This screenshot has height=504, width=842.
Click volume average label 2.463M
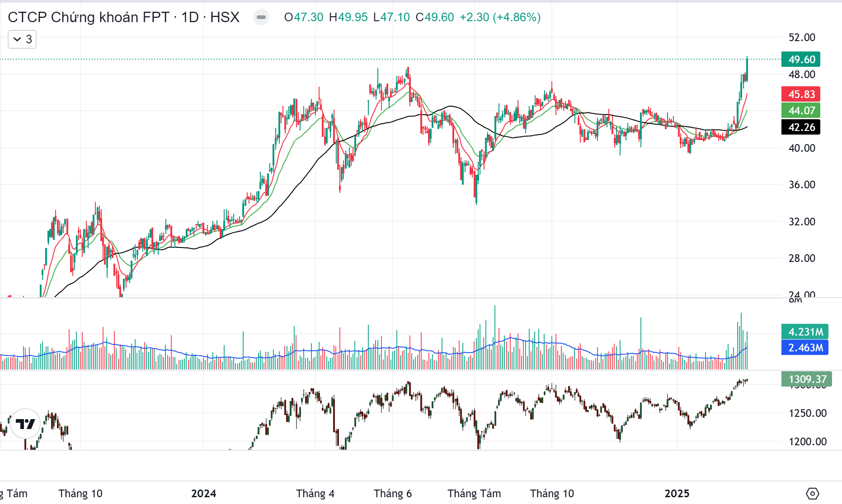[x=805, y=347]
